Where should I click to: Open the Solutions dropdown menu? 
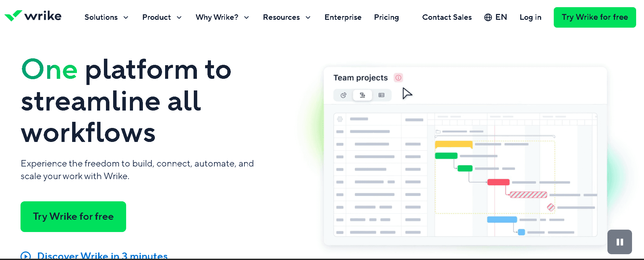point(106,17)
